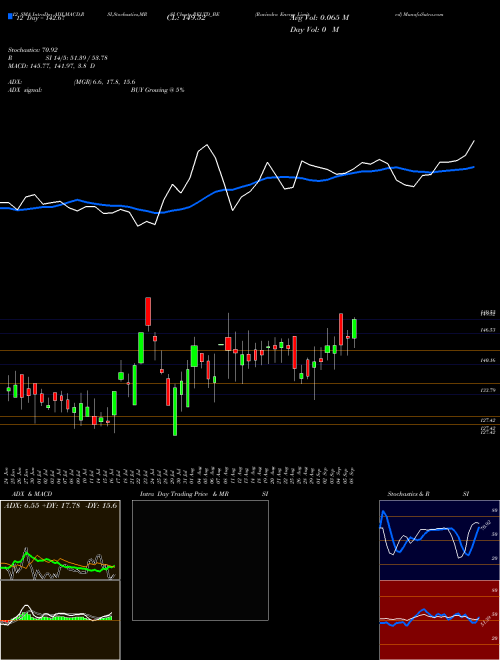Click the 'Intra Day Trading Price' panel title
This screenshot has width=500, height=660.
coord(174,494)
